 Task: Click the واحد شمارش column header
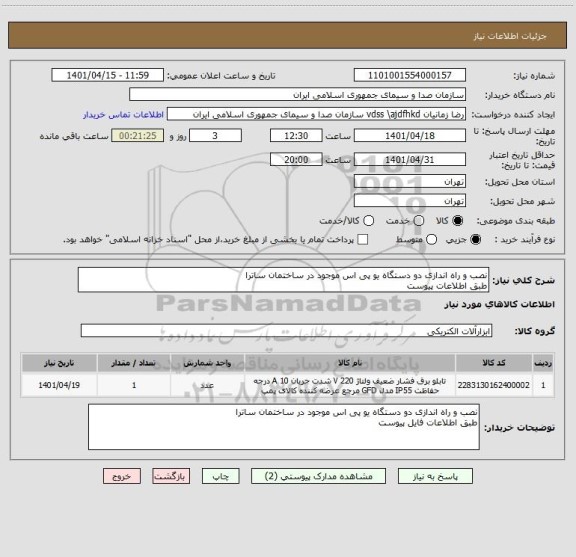point(207,363)
